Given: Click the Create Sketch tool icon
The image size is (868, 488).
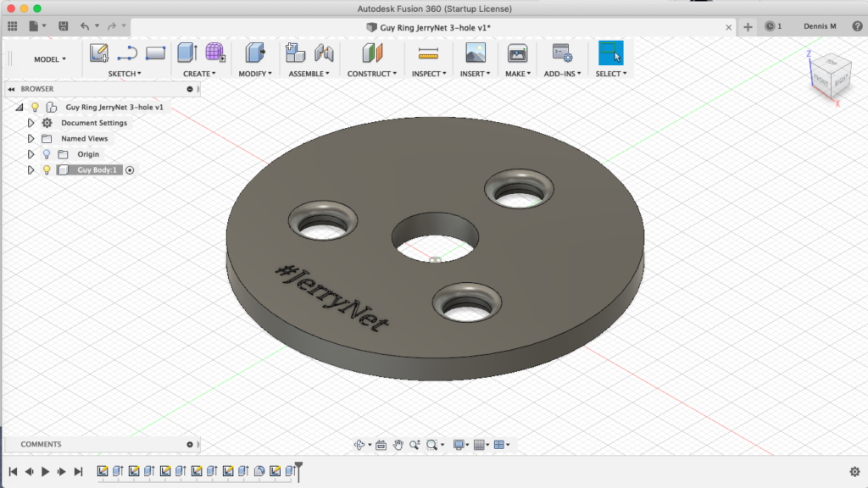Looking at the screenshot, I should [99, 53].
